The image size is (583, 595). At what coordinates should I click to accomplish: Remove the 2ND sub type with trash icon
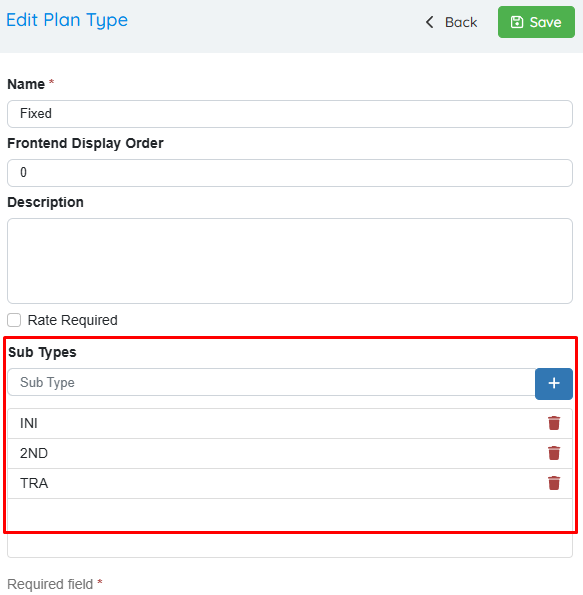pyautogui.click(x=554, y=453)
